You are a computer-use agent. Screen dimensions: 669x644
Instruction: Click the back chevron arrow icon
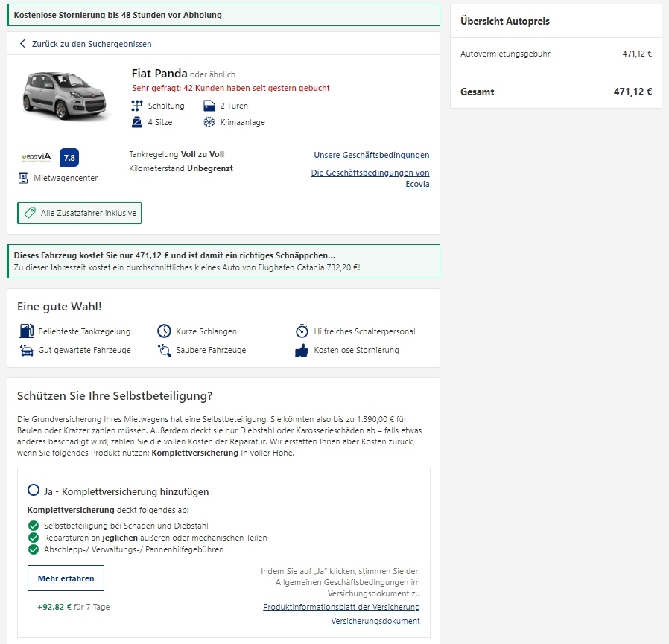pos(22,43)
